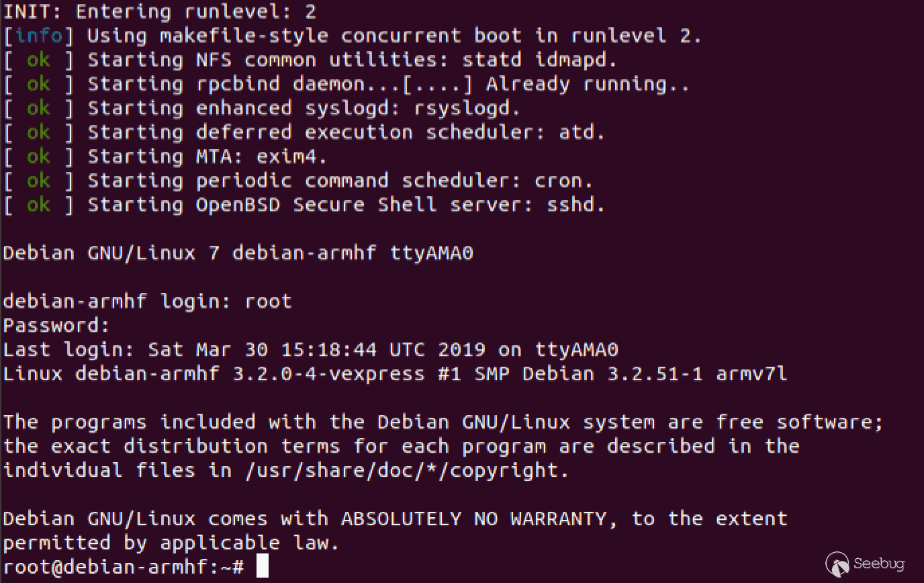Click the ok status on atd line
Image resolution: width=924 pixels, height=583 pixels.
click(x=38, y=132)
